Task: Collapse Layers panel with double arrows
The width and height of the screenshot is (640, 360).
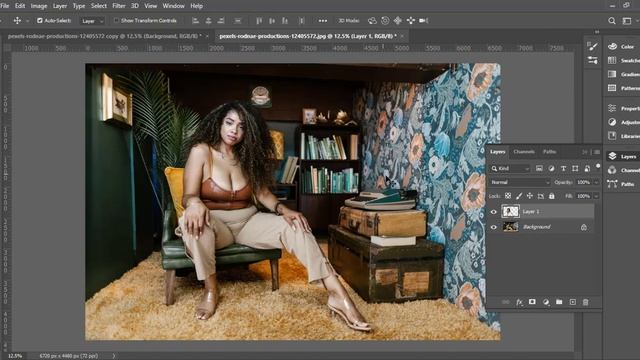Action: 585,152
